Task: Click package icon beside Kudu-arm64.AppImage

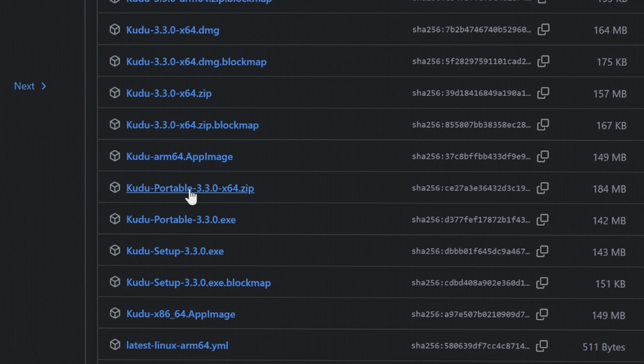Action: point(115,156)
